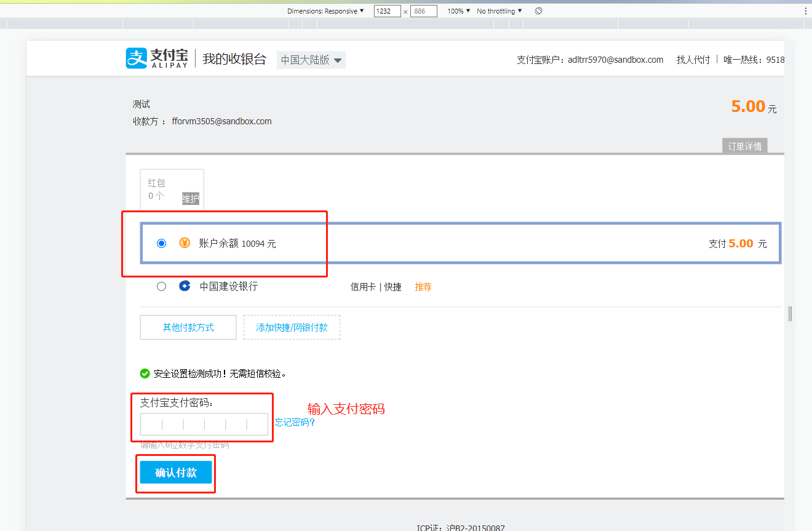Click 我的收银台 heading
This screenshot has width=812, height=531.
(x=234, y=59)
